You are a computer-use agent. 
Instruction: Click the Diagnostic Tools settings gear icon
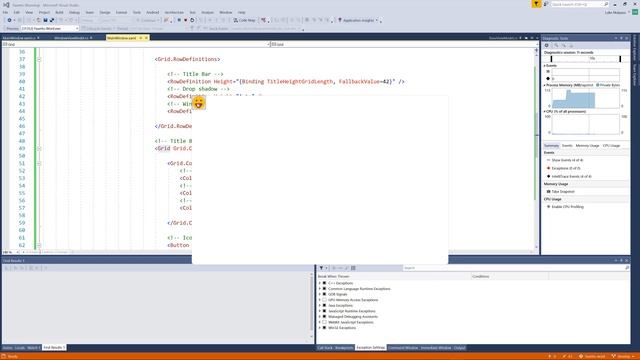(x=547, y=45)
